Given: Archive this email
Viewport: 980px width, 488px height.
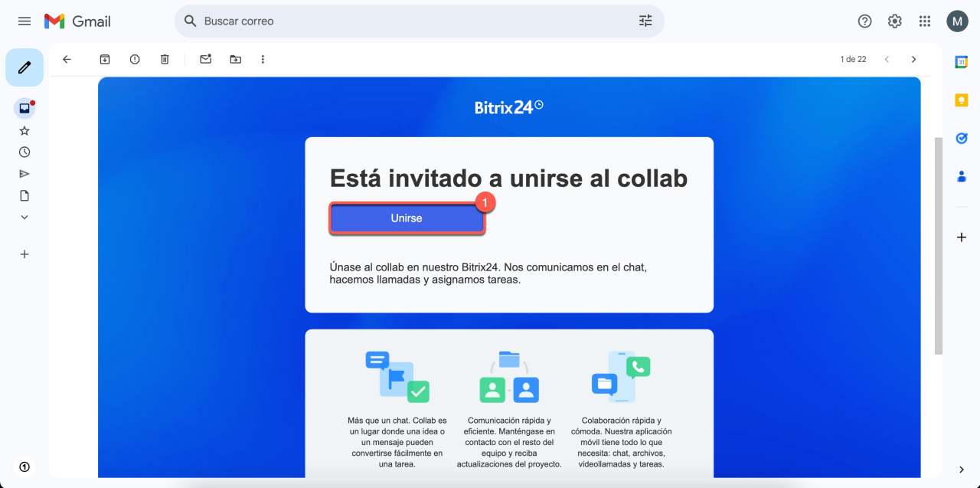Looking at the screenshot, I should point(105,59).
